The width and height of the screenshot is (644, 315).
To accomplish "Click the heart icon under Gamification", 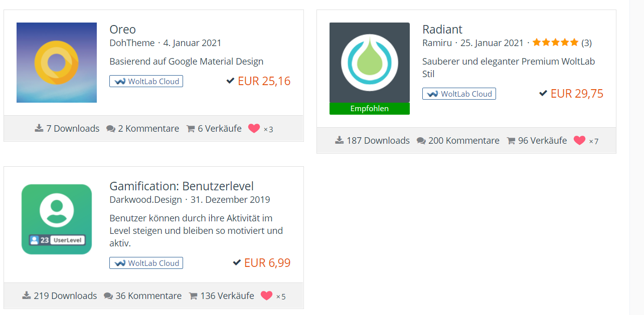I will point(266,296).
